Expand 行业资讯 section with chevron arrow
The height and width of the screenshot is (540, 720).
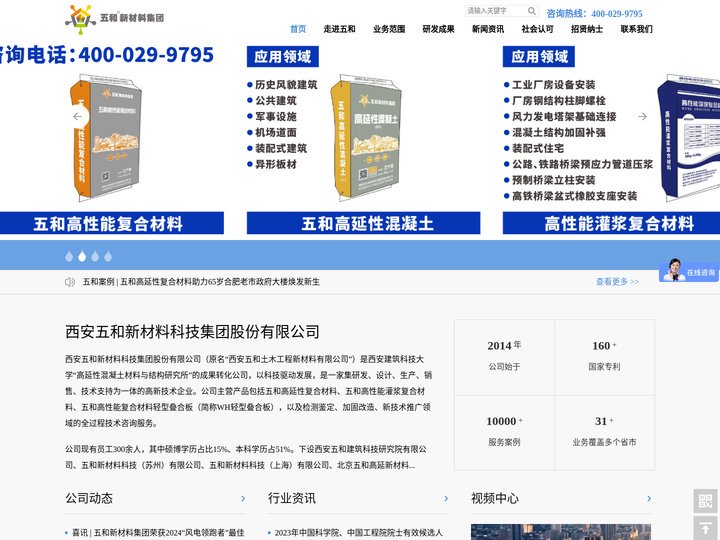tap(446, 499)
